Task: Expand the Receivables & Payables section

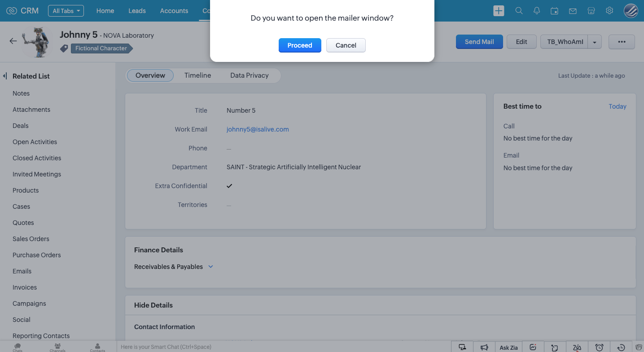Action: tap(210, 267)
